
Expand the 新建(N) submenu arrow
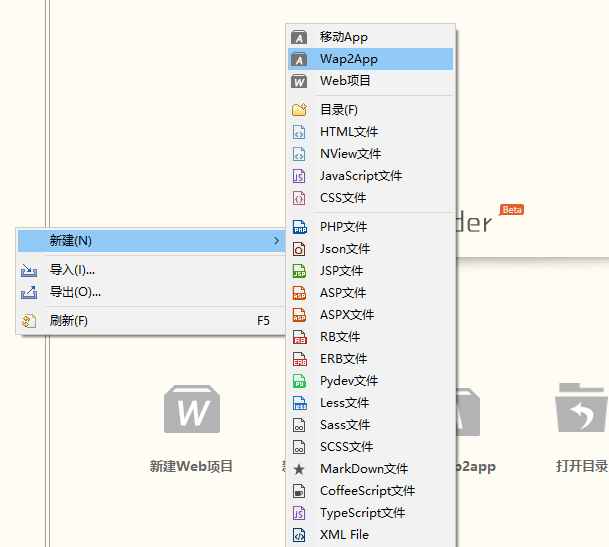[276, 241]
